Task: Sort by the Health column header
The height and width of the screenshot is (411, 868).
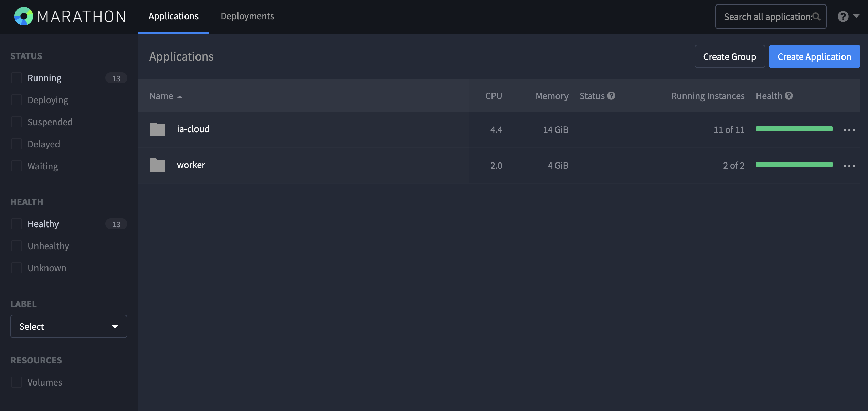Action: pyautogui.click(x=769, y=96)
